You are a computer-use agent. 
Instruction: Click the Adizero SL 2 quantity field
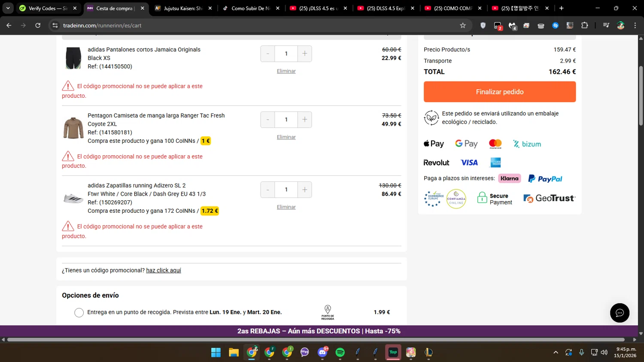(x=286, y=190)
